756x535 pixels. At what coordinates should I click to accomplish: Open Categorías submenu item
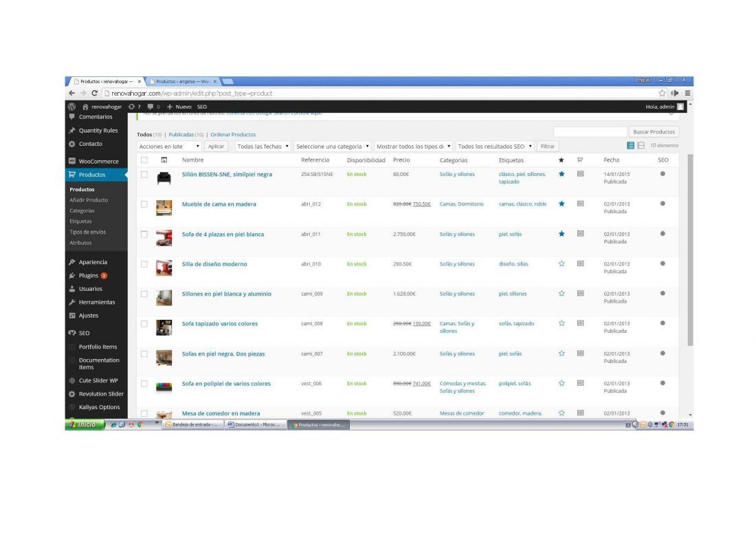coord(82,210)
